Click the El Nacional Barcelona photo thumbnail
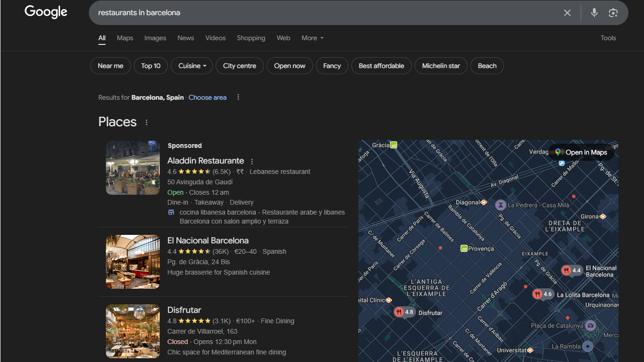Image resolution: width=644 pixels, height=362 pixels. pos(133,262)
